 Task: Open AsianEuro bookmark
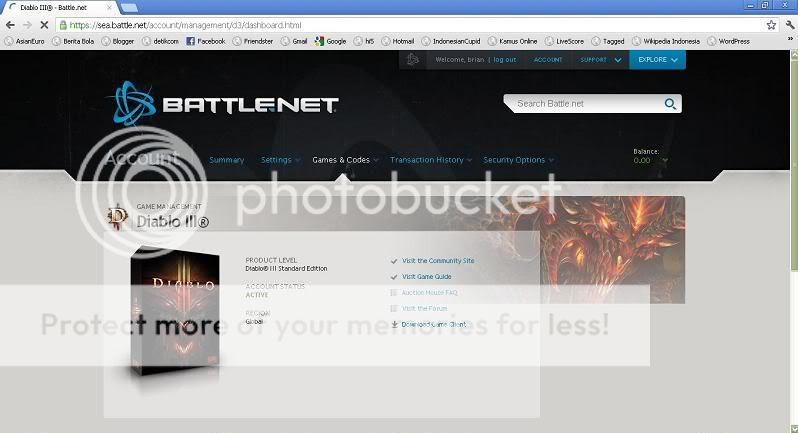pos(24,41)
